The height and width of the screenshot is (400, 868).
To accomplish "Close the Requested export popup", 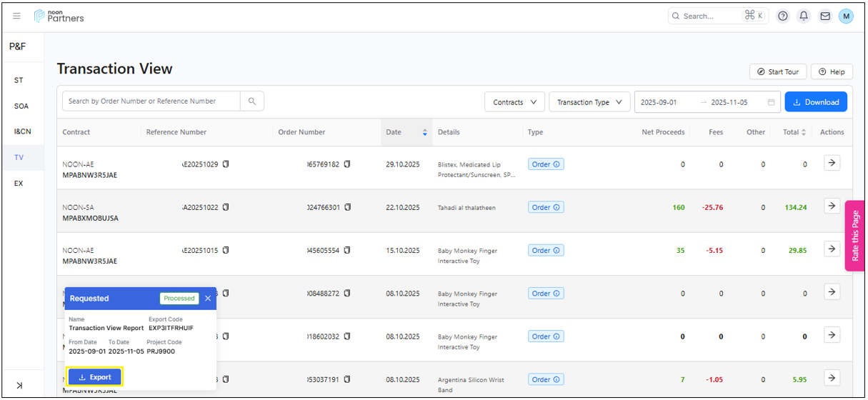I will coord(208,299).
